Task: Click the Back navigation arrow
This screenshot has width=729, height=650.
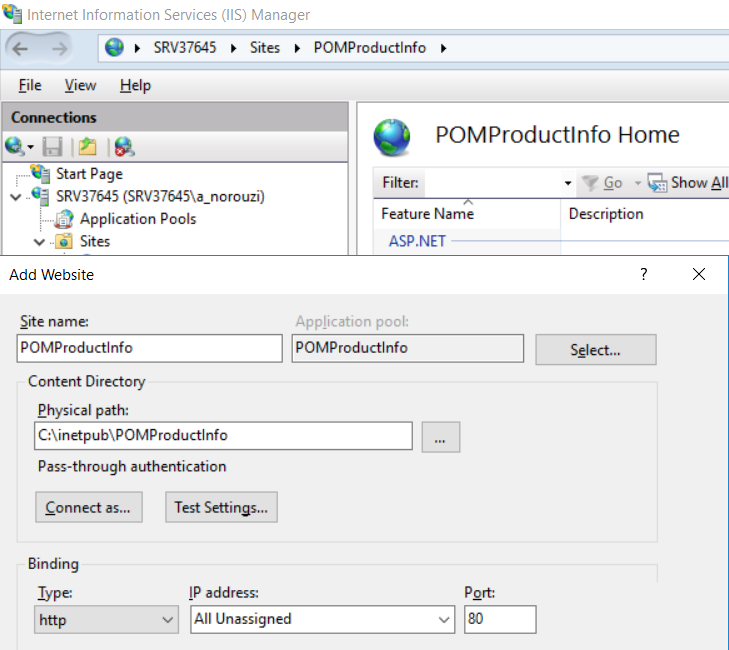Action: pyautogui.click(x=20, y=48)
